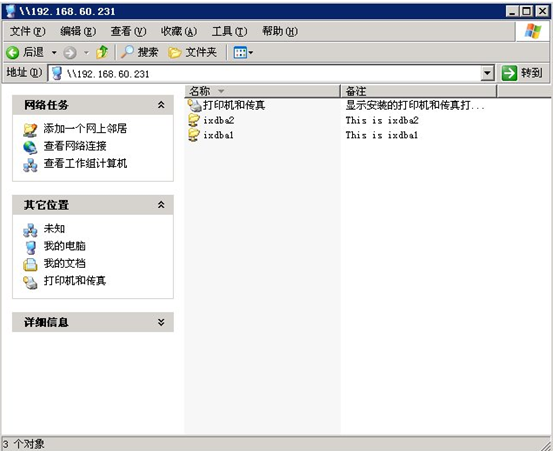Click the green Back arrow icon
The width and height of the screenshot is (553, 451).
click(13, 53)
